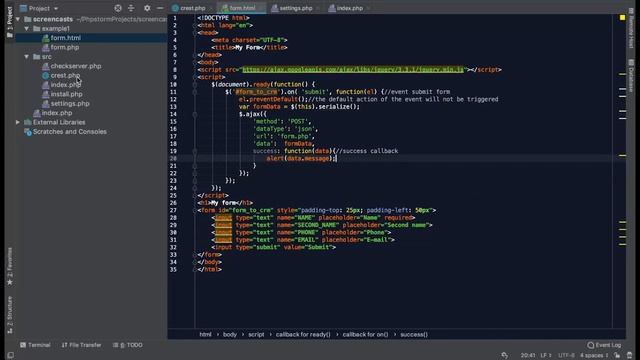Click the yellow inspection status indicator

622,18
